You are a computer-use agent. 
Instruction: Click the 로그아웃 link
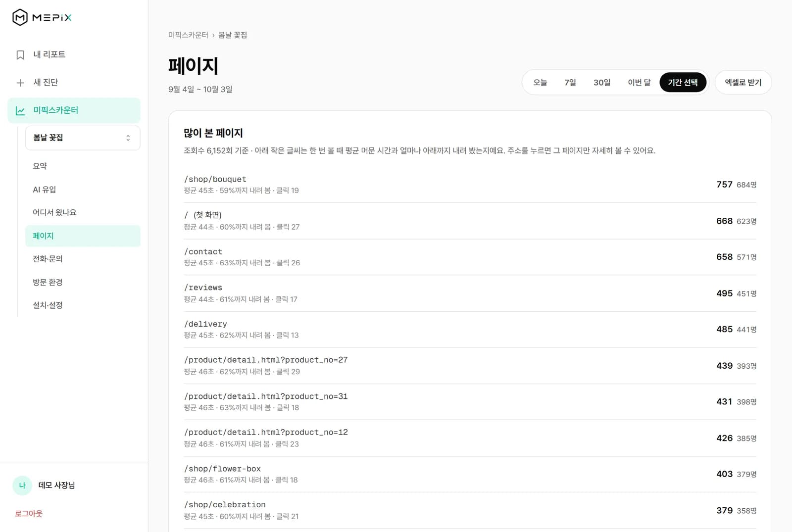point(29,514)
